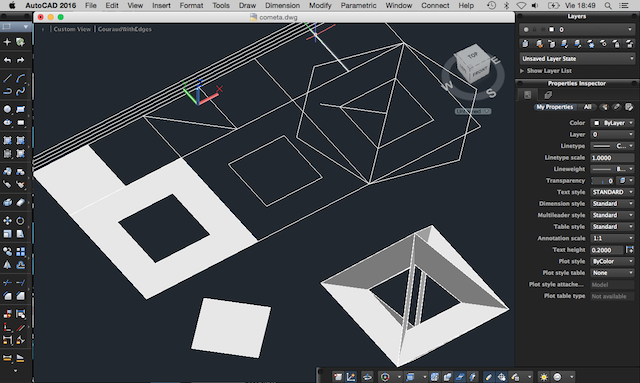
Task: Click the Quick Select icon in Properties Inspector
Action: coord(604,107)
